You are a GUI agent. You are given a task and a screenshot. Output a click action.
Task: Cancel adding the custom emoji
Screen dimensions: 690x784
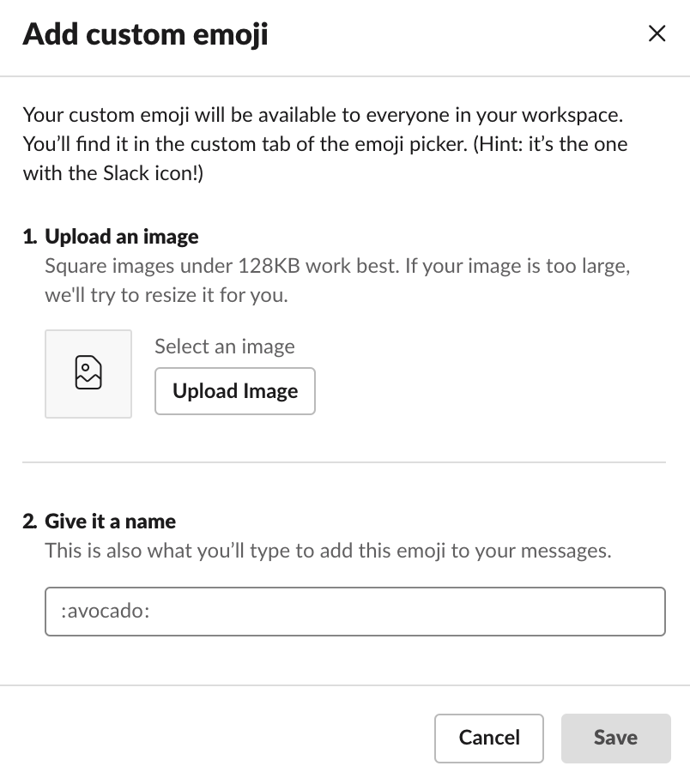[x=489, y=738]
